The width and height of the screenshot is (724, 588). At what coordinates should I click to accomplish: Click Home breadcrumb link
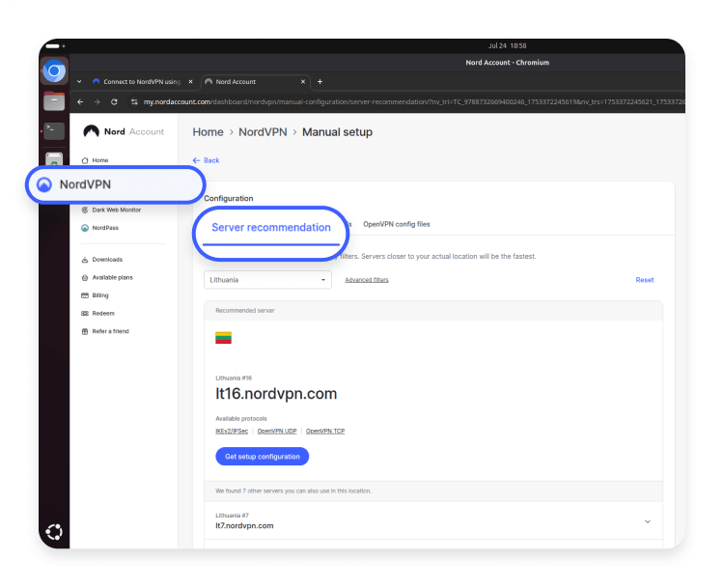(x=208, y=132)
